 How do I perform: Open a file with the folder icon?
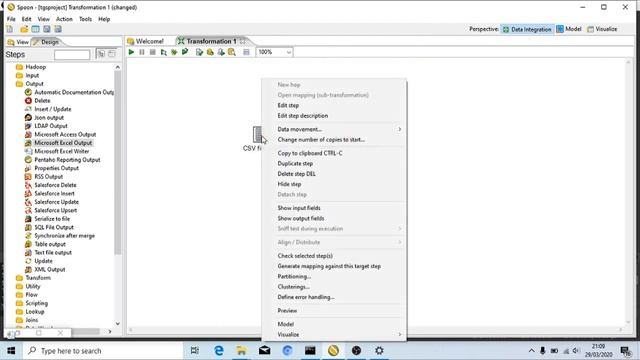(24, 29)
